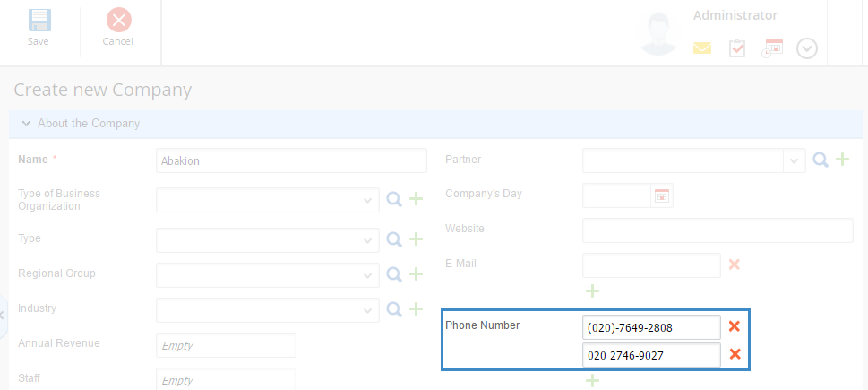The width and height of the screenshot is (868, 390).
Task: Click the Website input field
Action: tap(718, 230)
